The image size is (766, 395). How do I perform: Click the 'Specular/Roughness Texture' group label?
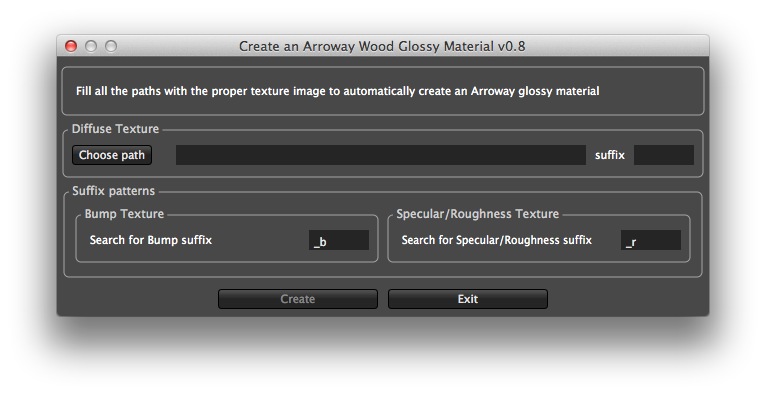tap(477, 214)
